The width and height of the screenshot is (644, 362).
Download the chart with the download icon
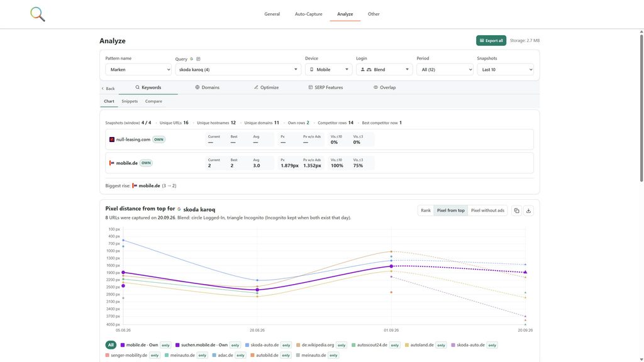528,211
